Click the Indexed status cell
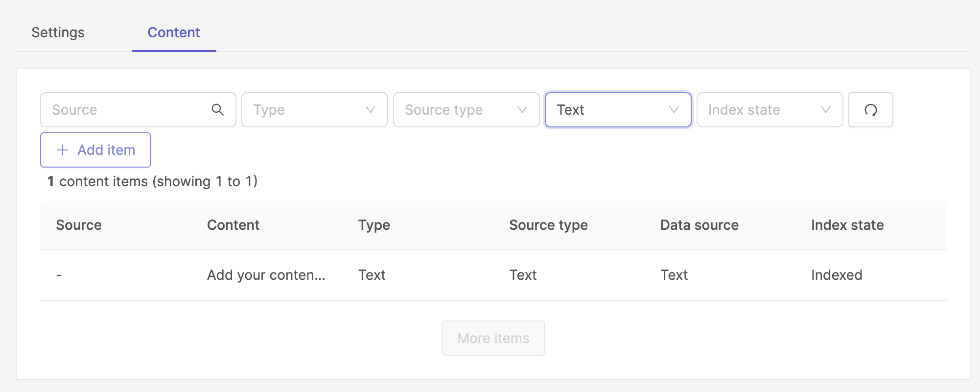Image resolution: width=980 pixels, height=392 pixels. (836, 275)
